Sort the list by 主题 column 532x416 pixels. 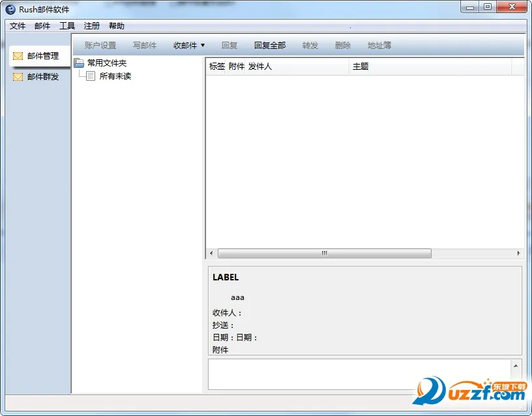coord(361,67)
